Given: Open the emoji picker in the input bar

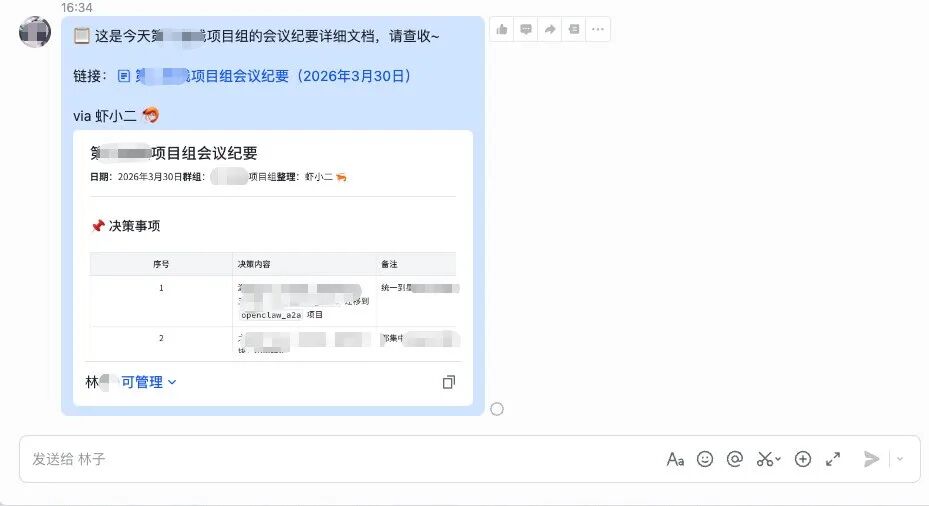Looking at the screenshot, I should coord(705,459).
